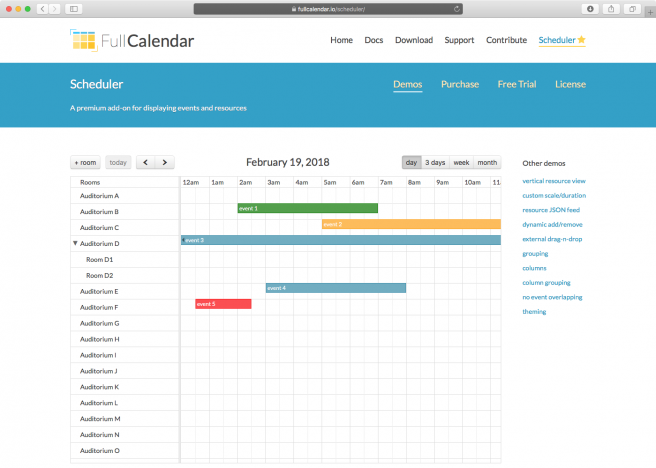Image resolution: width=656 pixels, height=468 pixels.
Task: Click the Auditorium A row label
Action: pos(100,196)
